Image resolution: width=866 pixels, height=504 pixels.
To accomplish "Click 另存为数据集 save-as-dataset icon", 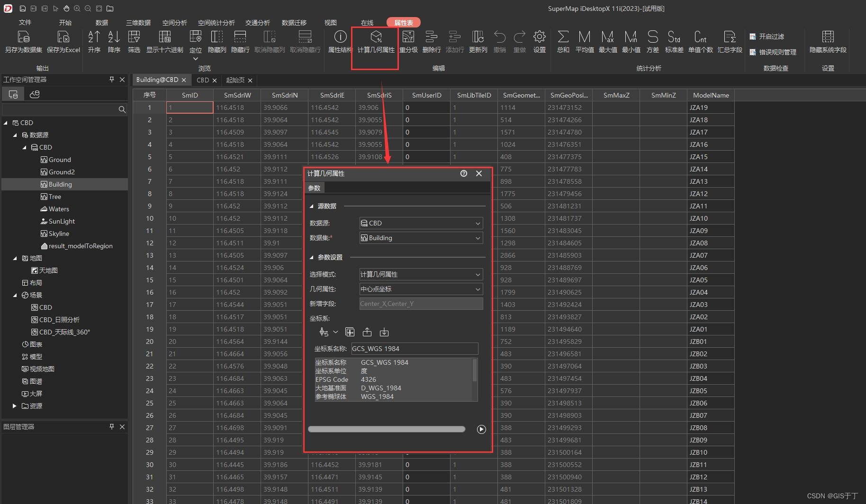I will pyautogui.click(x=23, y=37).
